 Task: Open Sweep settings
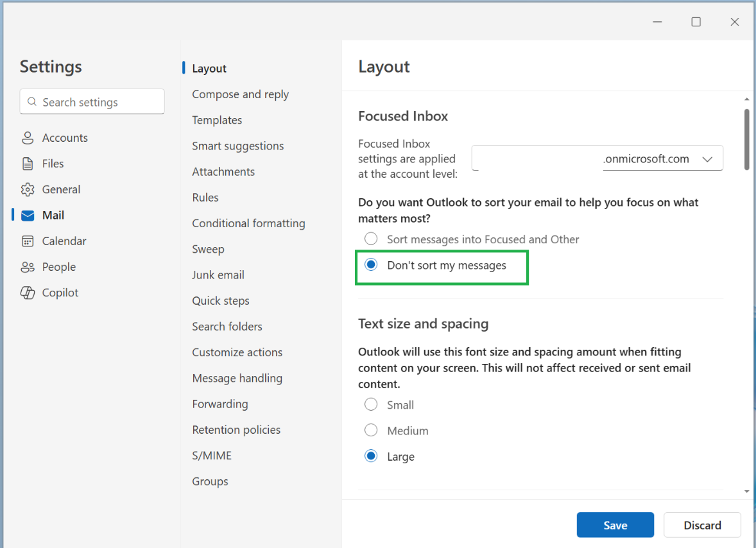tap(208, 249)
